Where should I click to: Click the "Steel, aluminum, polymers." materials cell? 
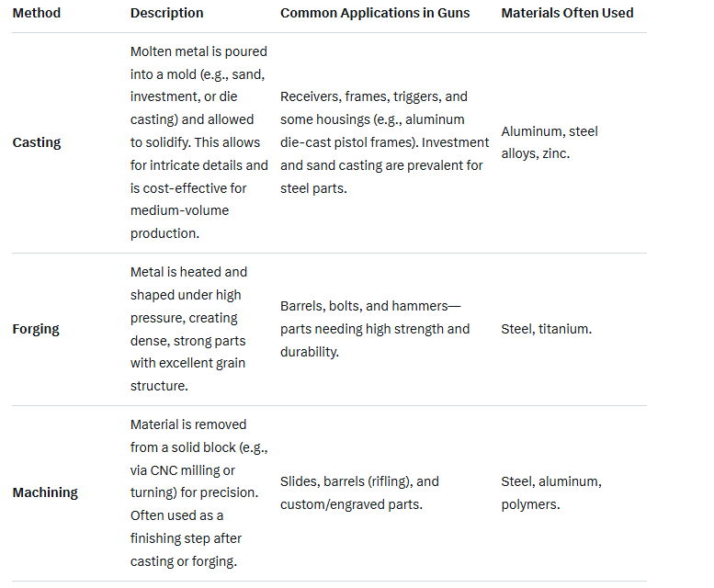pyautogui.click(x=550, y=492)
